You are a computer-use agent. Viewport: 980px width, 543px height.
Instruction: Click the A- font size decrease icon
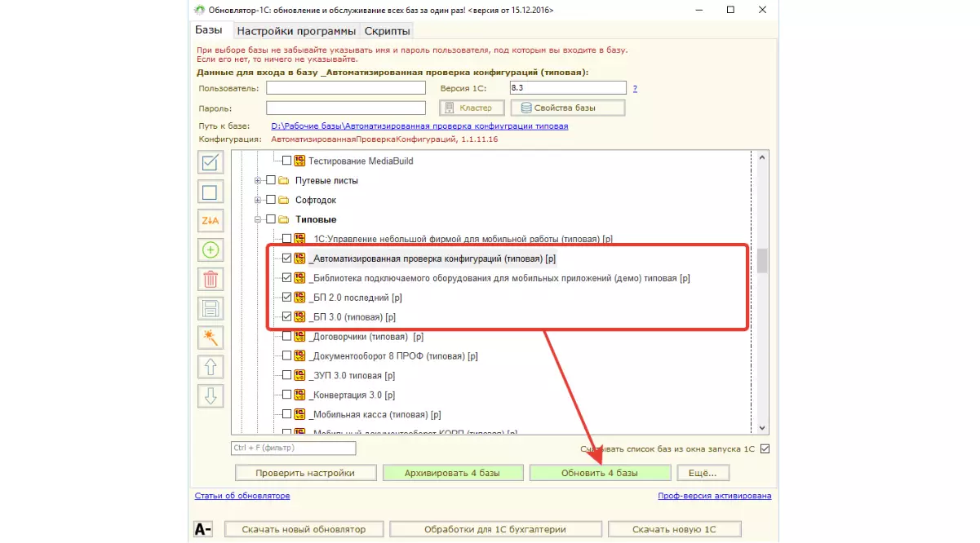coord(203,529)
